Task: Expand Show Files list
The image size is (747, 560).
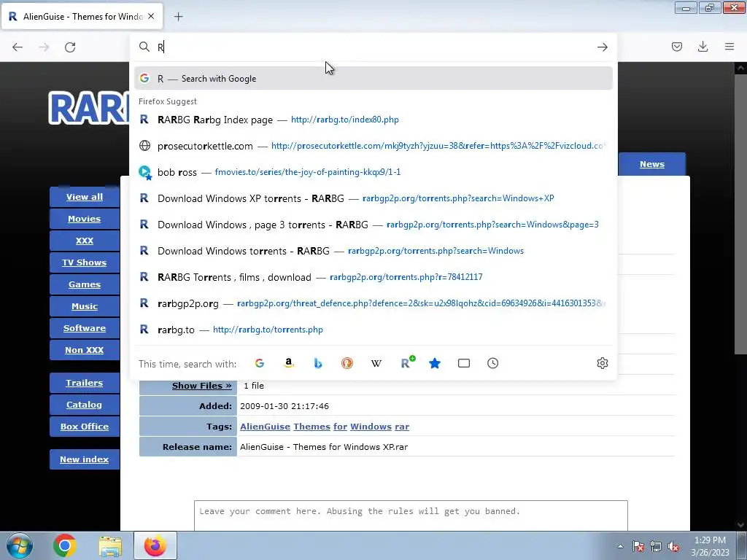Action: click(201, 386)
